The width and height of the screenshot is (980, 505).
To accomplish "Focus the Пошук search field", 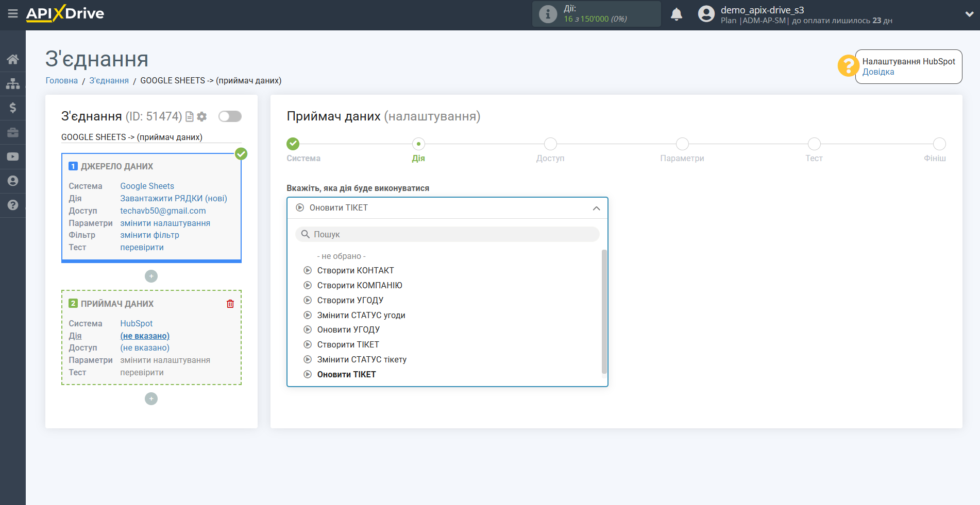I will [x=447, y=234].
